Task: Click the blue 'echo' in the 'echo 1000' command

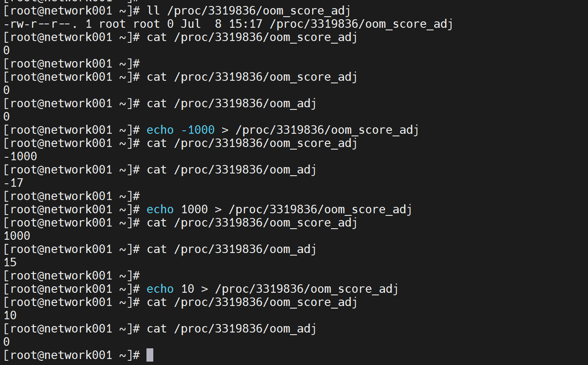Action: (160, 209)
